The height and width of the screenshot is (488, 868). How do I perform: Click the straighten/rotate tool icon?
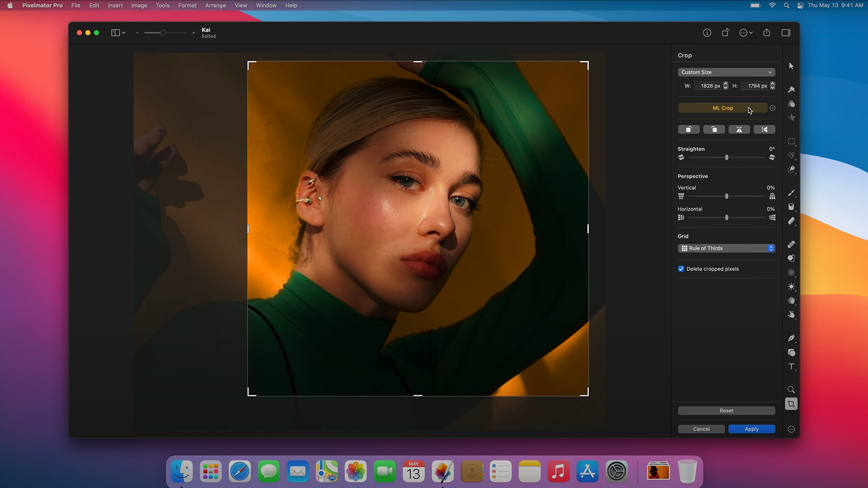[681, 157]
